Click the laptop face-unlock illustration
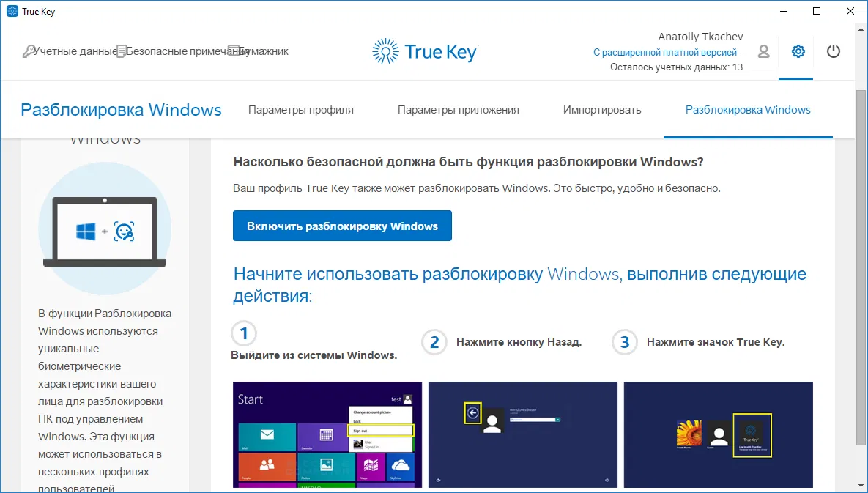The image size is (868, 493). (105, 229)
